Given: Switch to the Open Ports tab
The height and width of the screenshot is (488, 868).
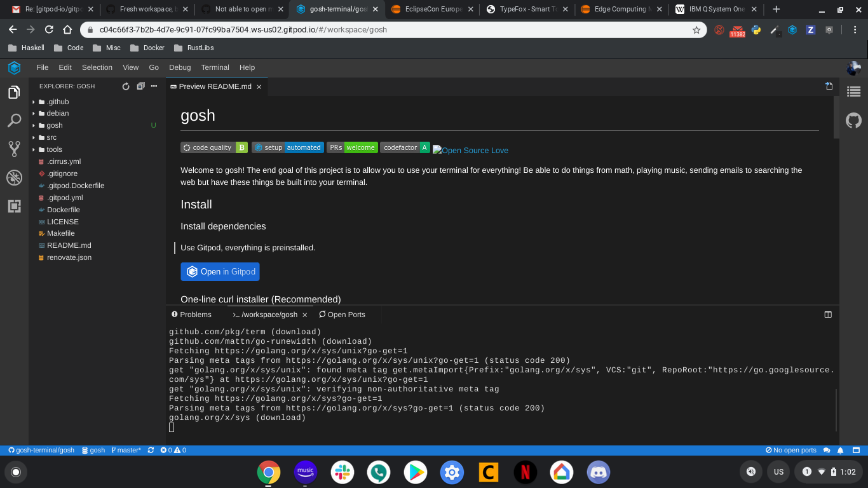Looking at the screenshot, I should coord(342,315).
